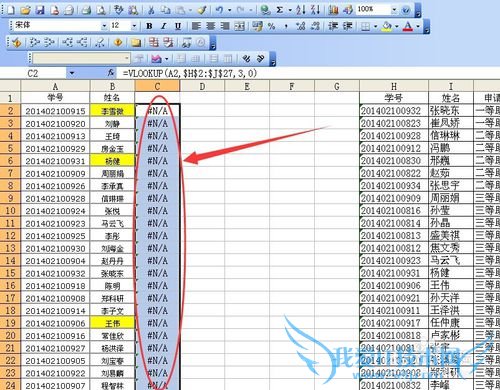Launch the Chart Wizard
This screenshot has width=500, height=390.
[x=333, y=10]
